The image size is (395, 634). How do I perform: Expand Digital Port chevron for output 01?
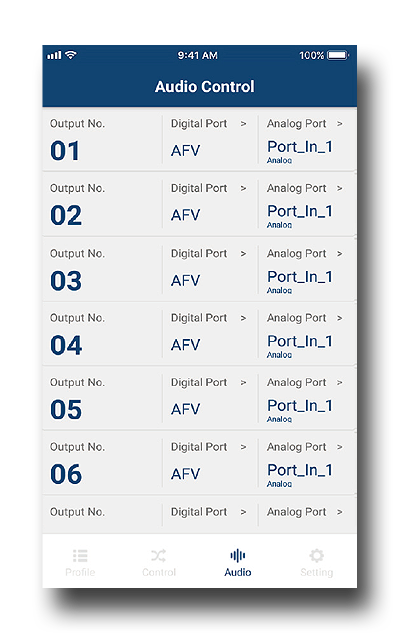pos(243,124)
